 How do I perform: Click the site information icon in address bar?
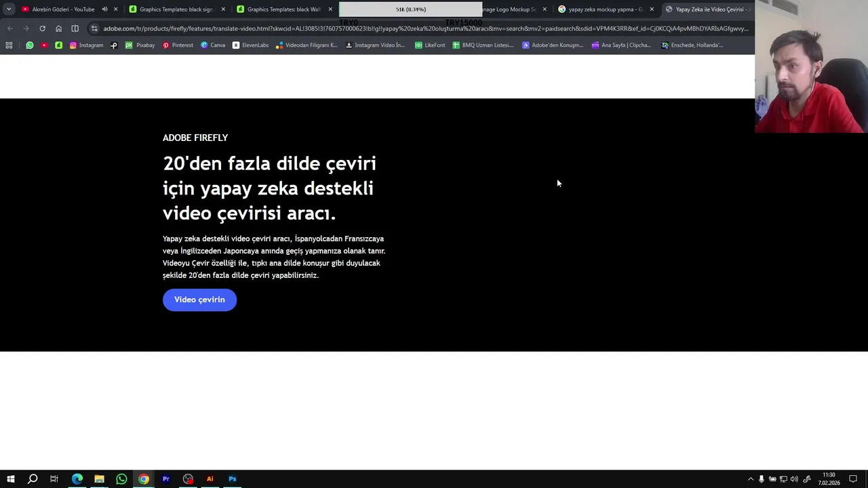coord(94,28)
